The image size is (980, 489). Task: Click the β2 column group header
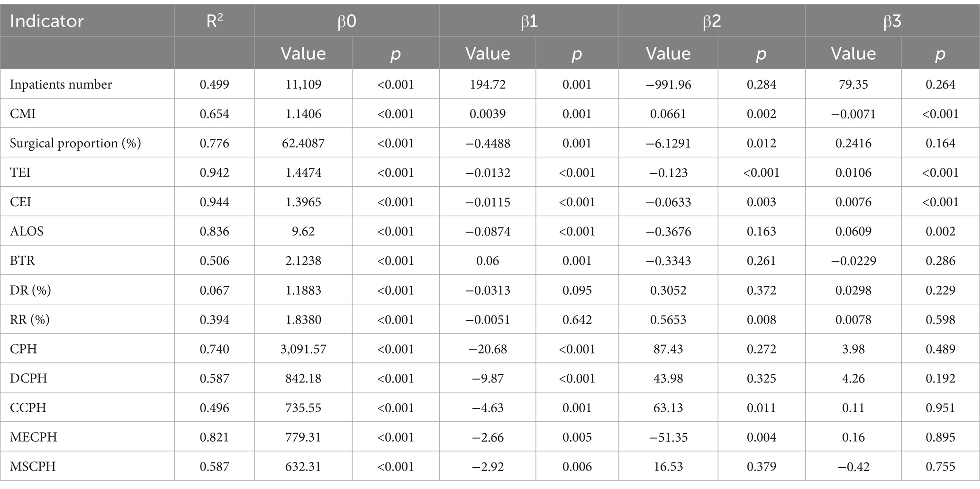(711, 21)
